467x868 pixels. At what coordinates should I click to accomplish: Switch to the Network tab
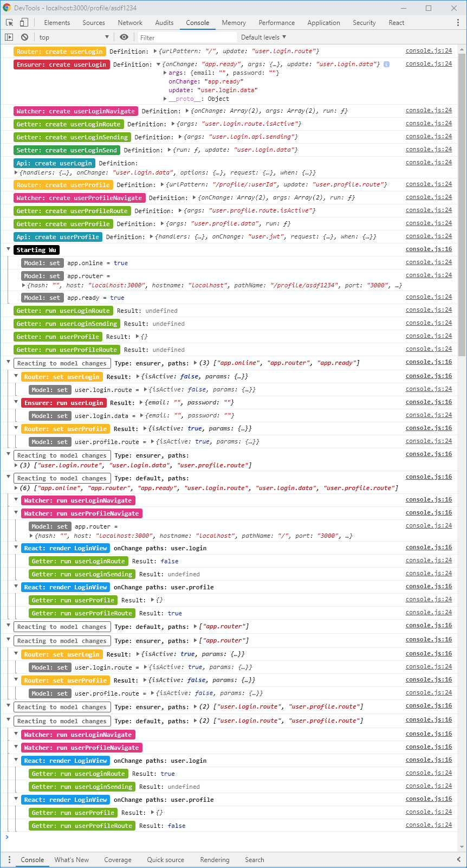130,23
